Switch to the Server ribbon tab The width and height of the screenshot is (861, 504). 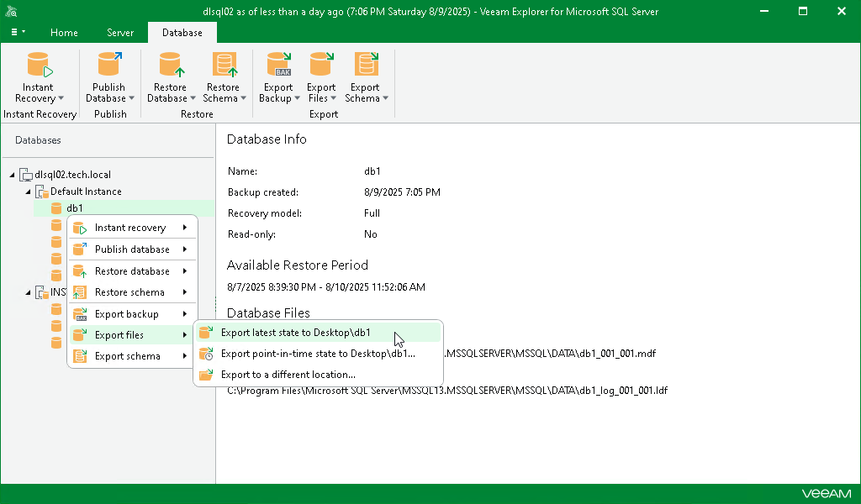click(x=119, y=32)
